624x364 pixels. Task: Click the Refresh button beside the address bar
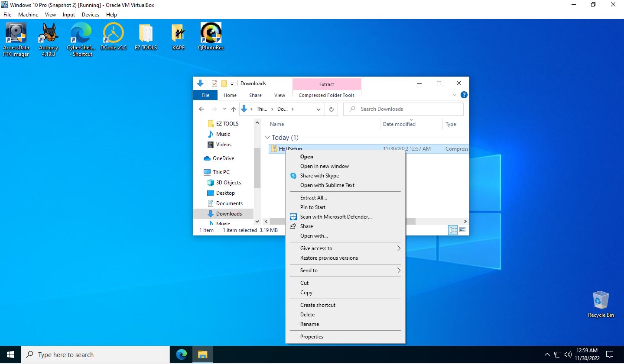(331, 109)
